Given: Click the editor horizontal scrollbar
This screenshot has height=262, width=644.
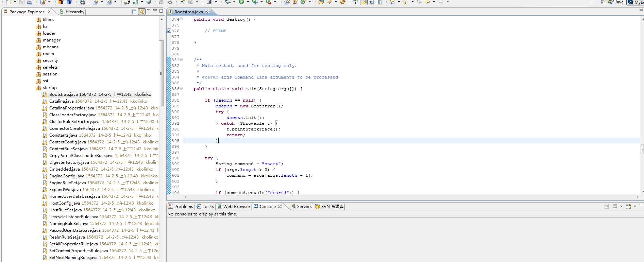Looking at the screenshot, I should [x=411, y=197].
